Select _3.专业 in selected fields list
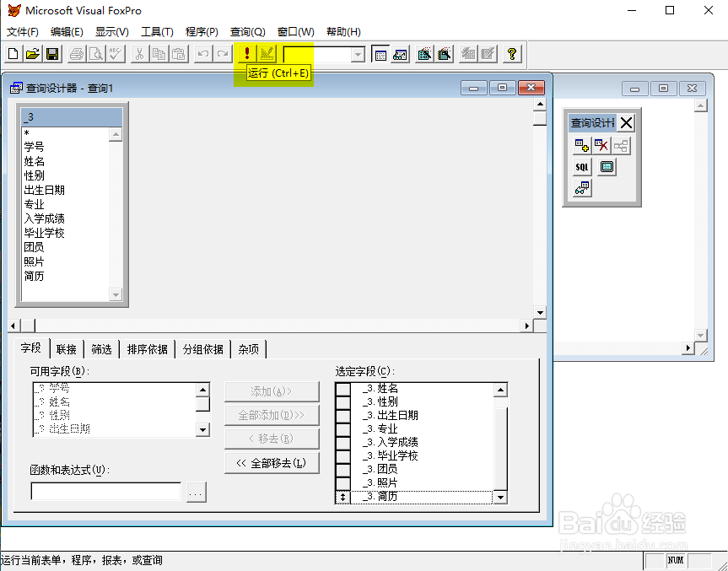728x571 pixels. tap(423, 428)
